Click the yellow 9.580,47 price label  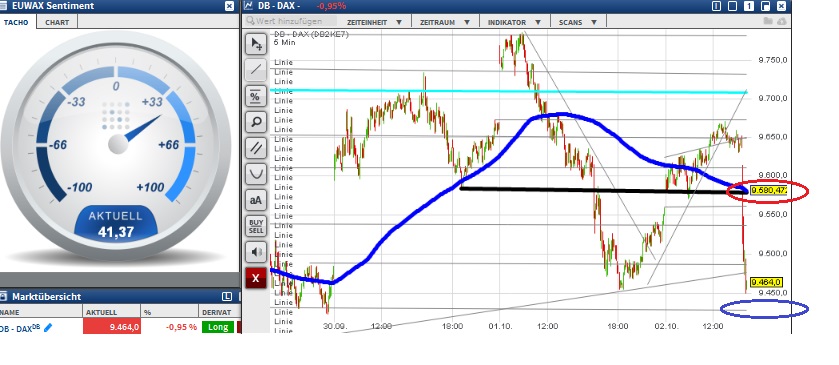[769, 191]
